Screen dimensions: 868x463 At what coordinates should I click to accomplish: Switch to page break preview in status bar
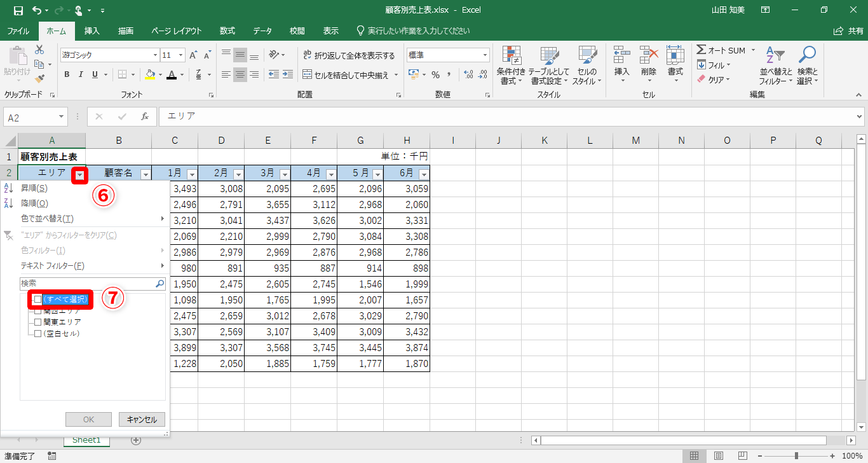tap(742, 456)
